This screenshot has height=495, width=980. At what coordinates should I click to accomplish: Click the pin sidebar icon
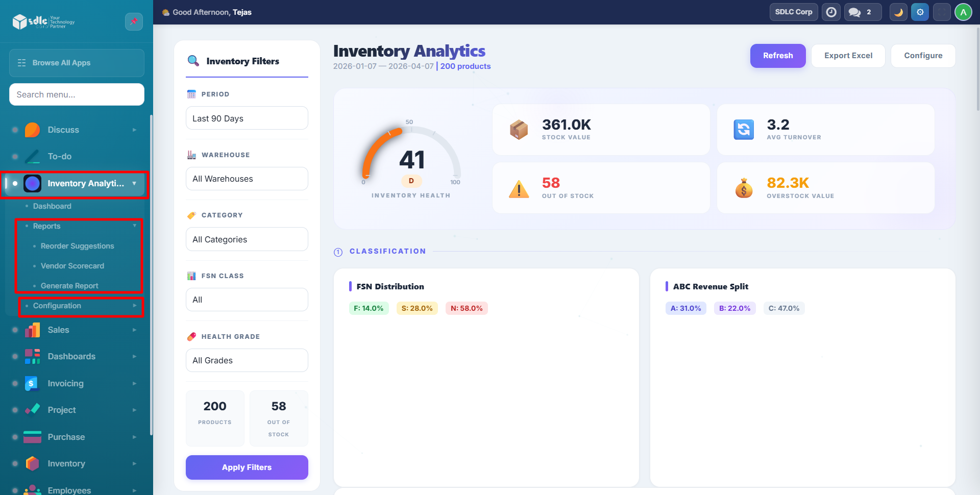[x=134, y=21]
